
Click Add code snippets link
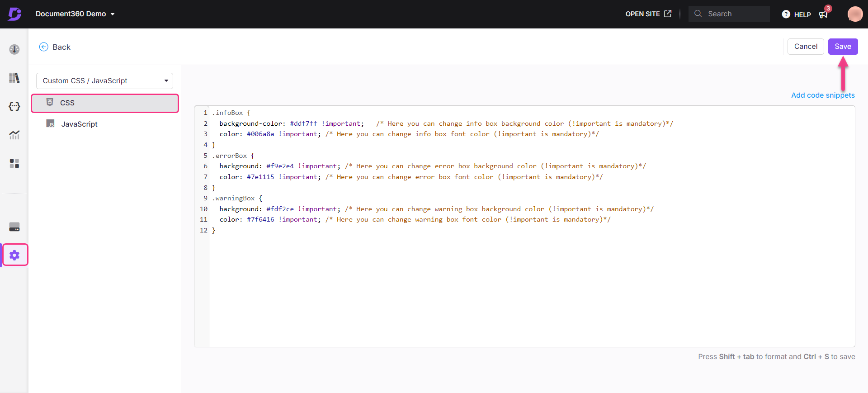click(823, 95)
